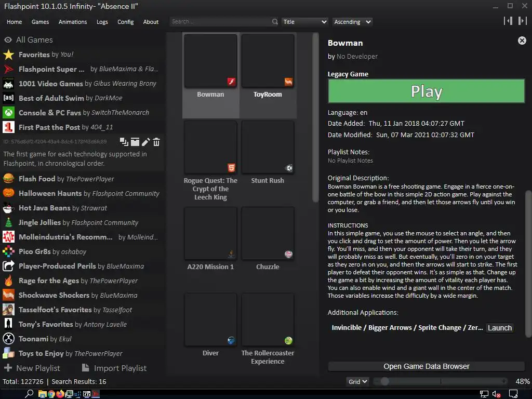The width and height of the screenshot is (532, 399).
Task: Open the Logs tab
Action: 102,22
